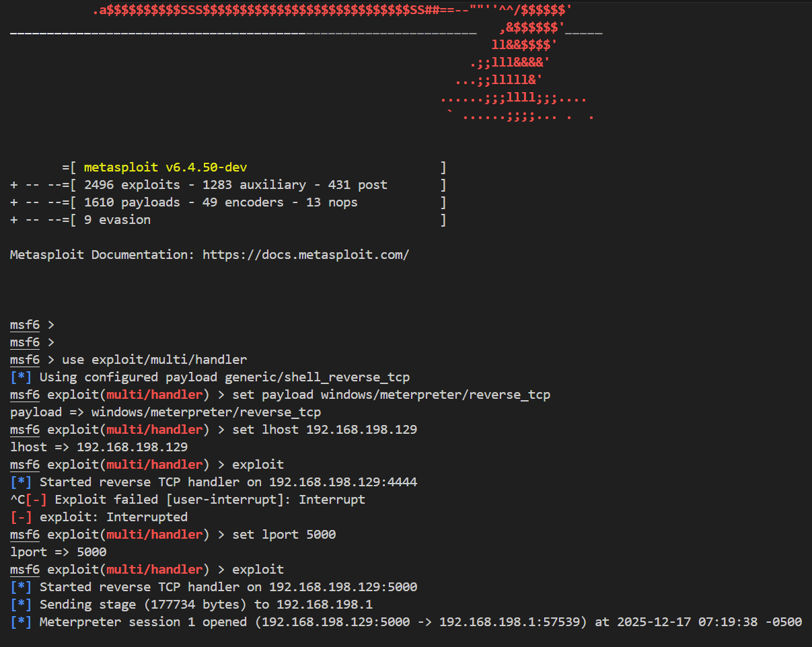Click 'set lhost 192.168.198.129' command

coord(324,430)
